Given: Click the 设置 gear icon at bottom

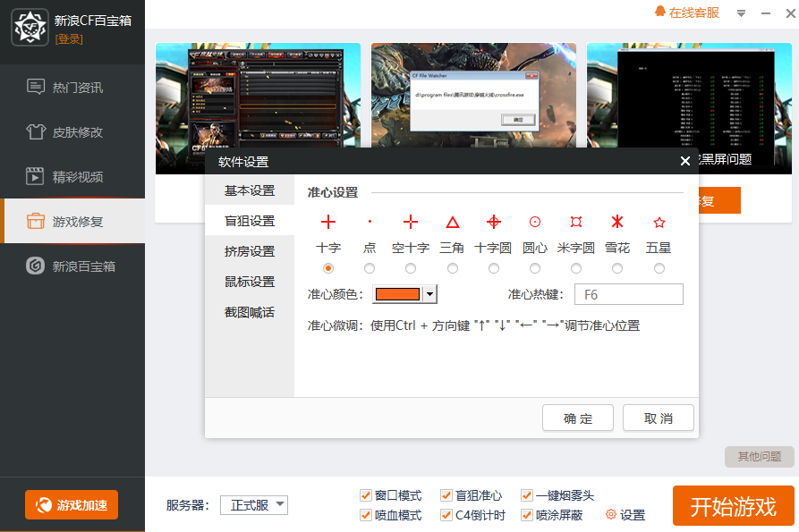Looking at the screenshot, I should (x=612, y=515).
